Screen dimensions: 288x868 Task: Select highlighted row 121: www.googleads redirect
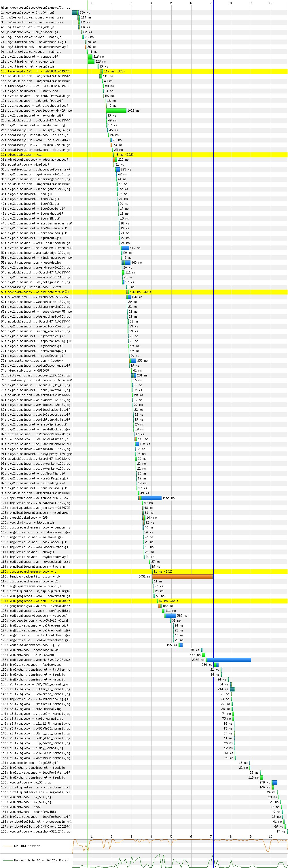click(x=144, y=601)
